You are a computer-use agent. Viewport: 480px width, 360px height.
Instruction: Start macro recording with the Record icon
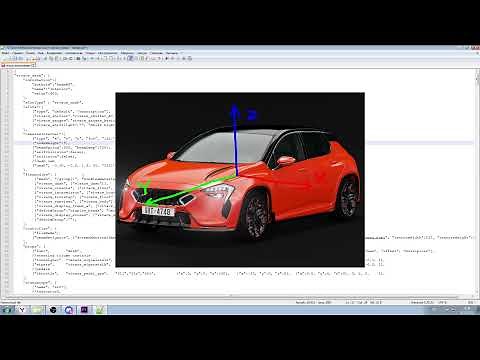pyautogui.click(x=166, y=58)
